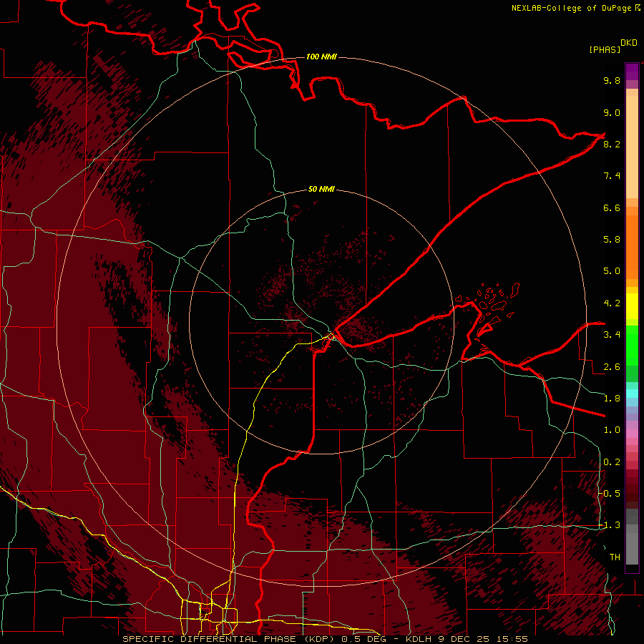The image size is (644, 644).
Task: Select the 4.2 scale value
Action: 612,303
